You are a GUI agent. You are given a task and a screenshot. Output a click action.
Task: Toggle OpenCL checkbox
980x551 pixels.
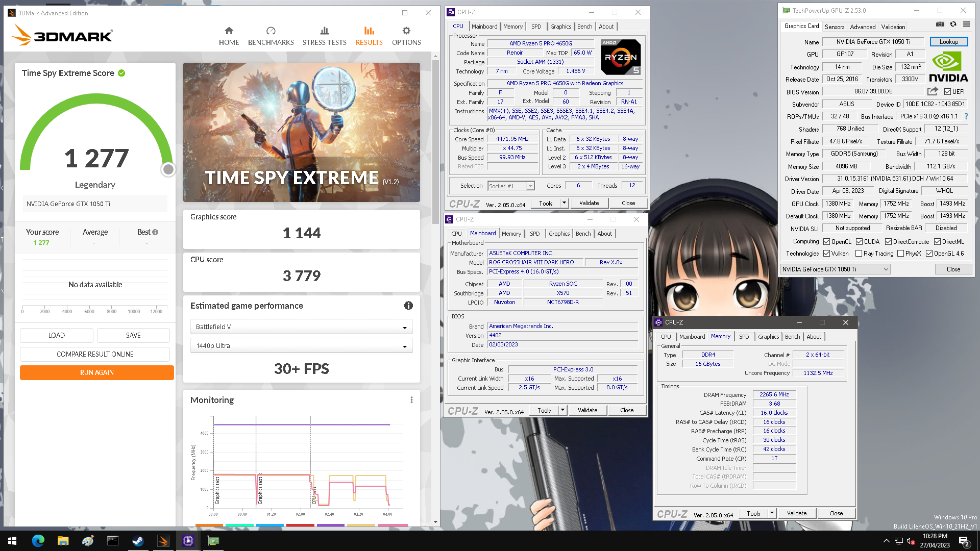826,242
